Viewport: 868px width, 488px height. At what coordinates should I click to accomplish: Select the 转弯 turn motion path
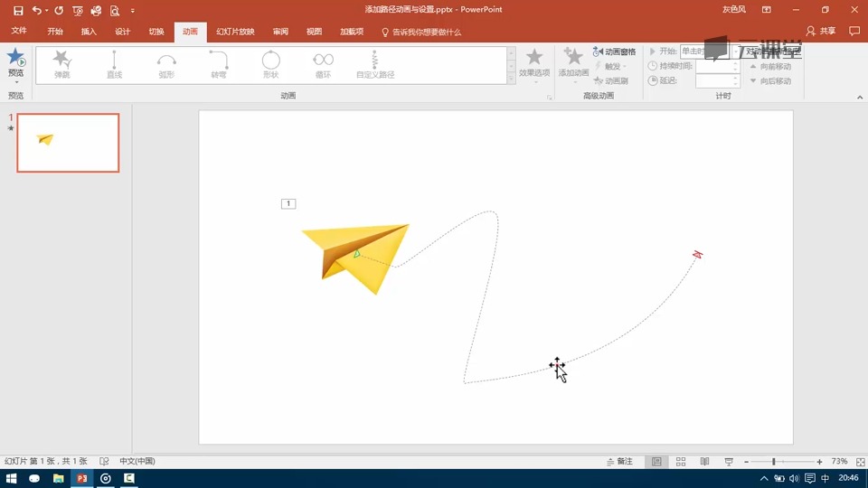coord(218,65)
